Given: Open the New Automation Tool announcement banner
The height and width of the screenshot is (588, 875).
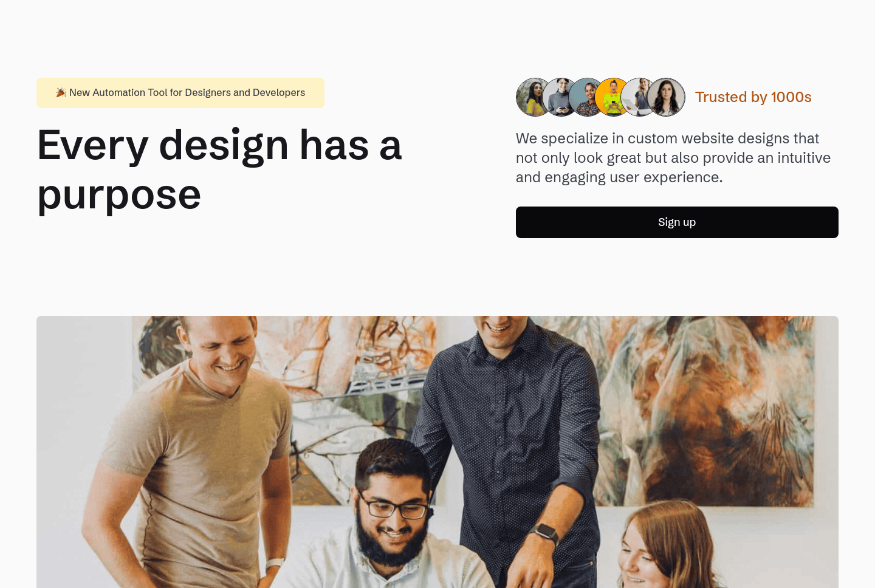Looking at the screenshot, I should pos(180,93).
